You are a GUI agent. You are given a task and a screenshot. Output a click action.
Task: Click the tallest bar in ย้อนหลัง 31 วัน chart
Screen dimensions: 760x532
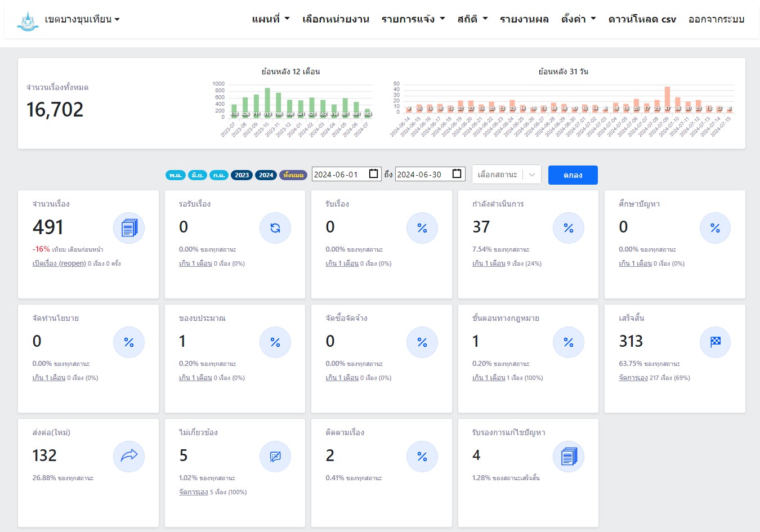click(667, 99)
